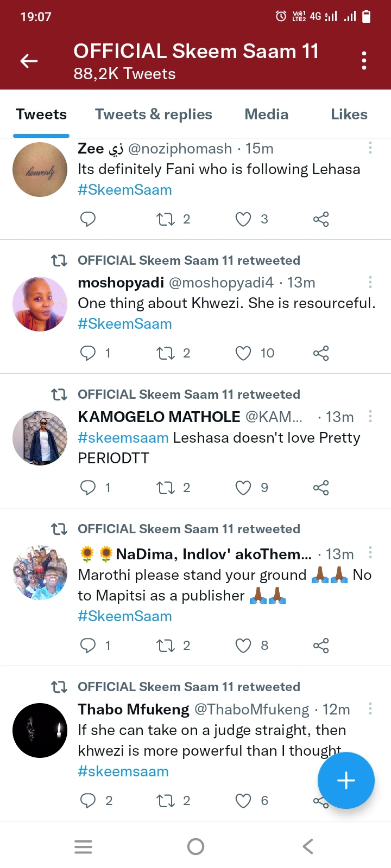Tap the back arrow in header
391x868 pixels.
tap(29, 61)
